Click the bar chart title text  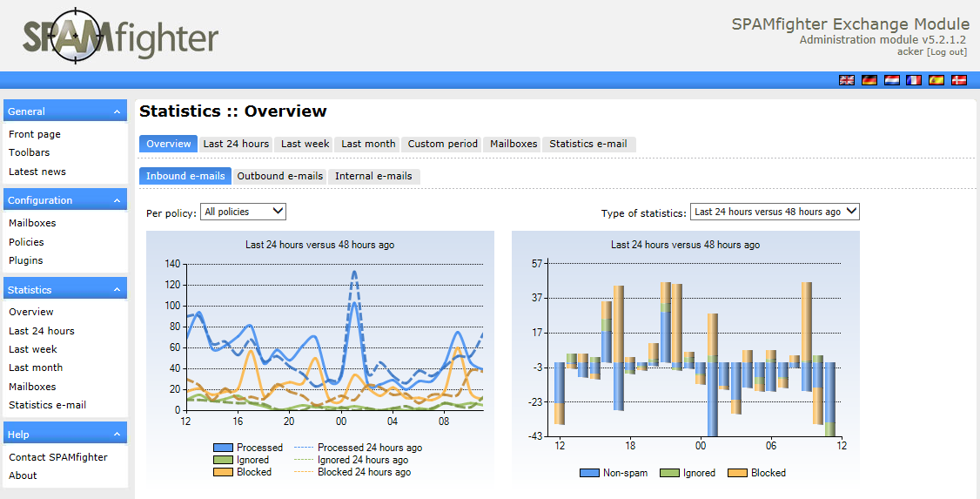click(686, 245)
